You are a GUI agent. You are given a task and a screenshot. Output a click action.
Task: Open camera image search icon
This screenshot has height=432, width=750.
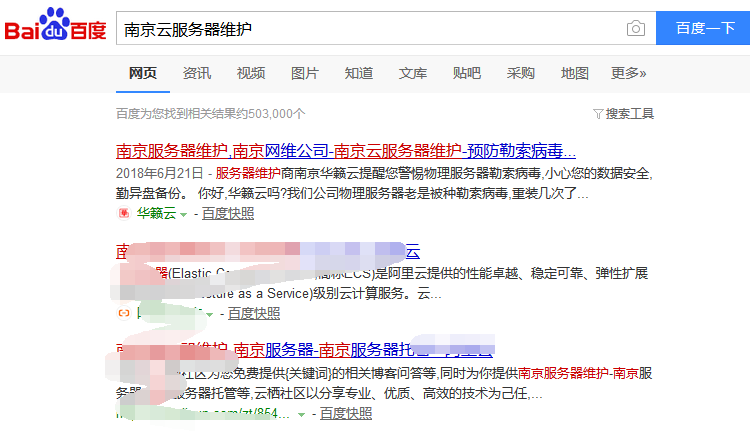pyautogui.click(x=636, y=28)
